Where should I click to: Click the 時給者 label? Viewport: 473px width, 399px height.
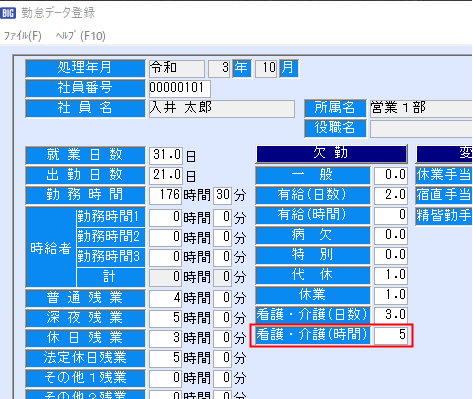pyautogui.click(x=51, y=247)
